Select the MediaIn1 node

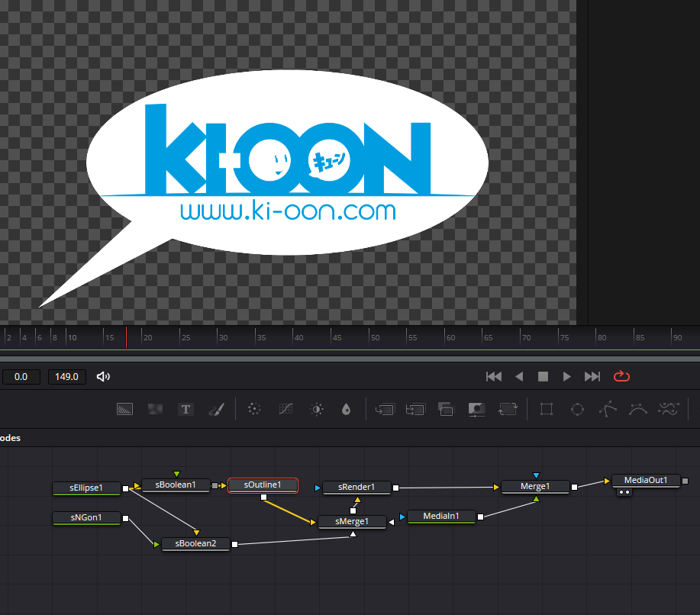[441, 517]
